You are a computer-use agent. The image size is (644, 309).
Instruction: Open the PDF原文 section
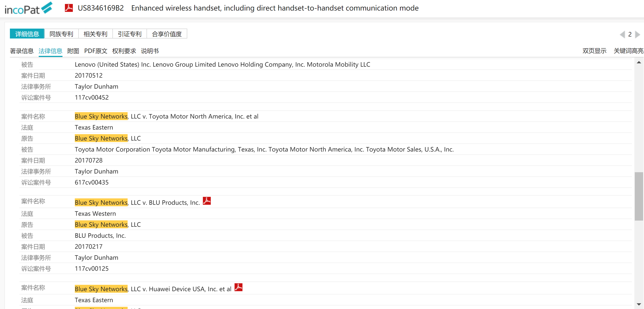tap(95, 51)
